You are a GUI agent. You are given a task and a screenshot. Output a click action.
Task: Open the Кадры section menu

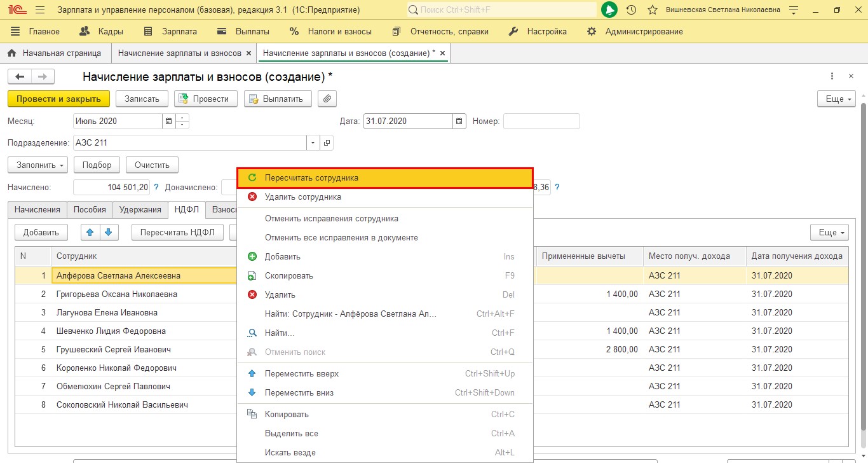(101, 31)
